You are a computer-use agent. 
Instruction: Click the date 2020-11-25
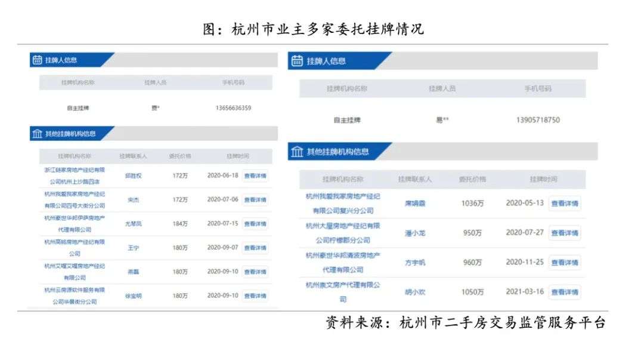525,262
